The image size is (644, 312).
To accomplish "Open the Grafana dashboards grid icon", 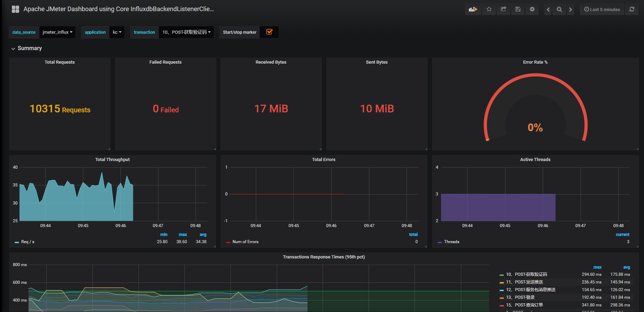I will [x=15, y=9].
